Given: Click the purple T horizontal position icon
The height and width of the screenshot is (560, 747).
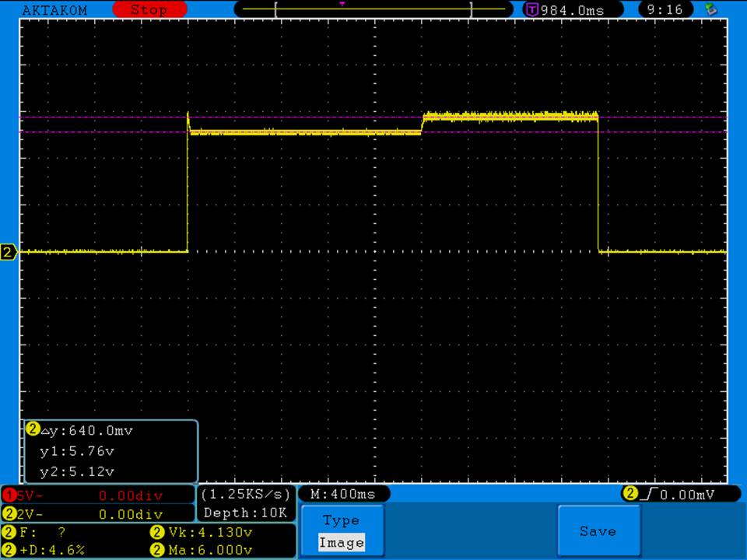Looking at the screenshot, I should tap(532, 10).
